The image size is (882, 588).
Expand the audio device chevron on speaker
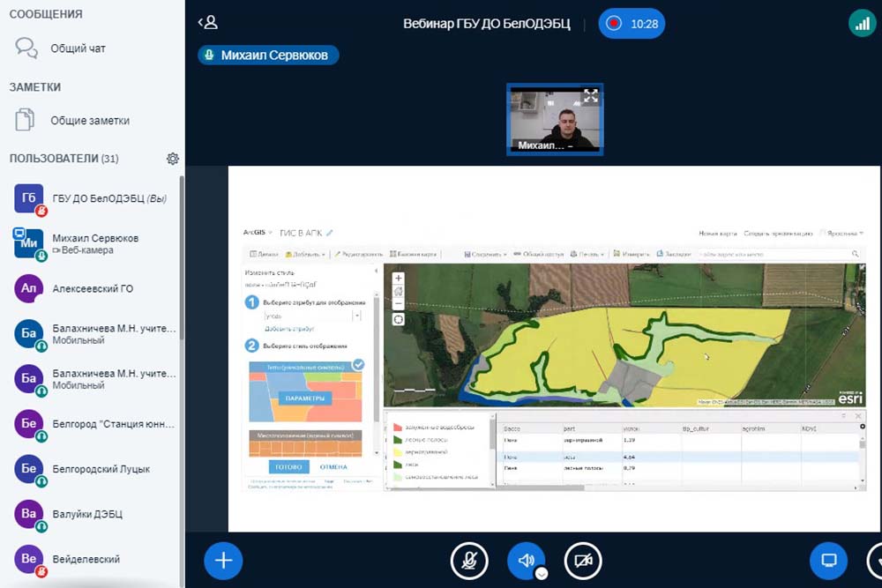(542, 573)
